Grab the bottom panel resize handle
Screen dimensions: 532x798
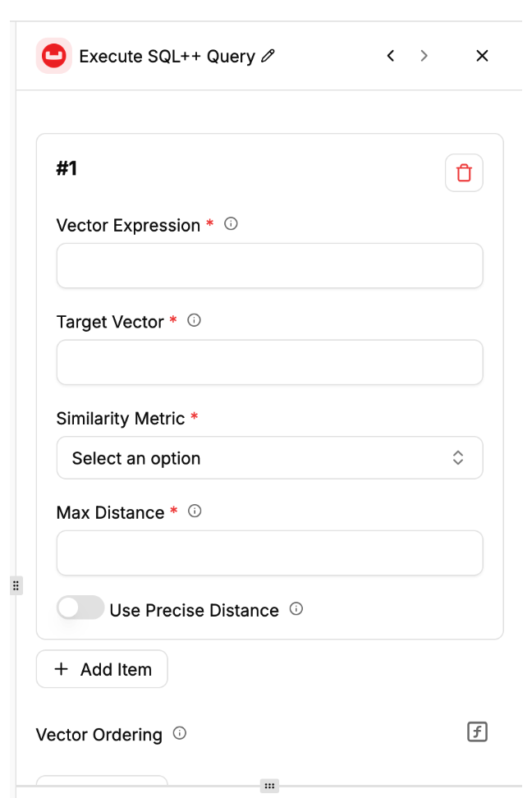coord(269,786)
